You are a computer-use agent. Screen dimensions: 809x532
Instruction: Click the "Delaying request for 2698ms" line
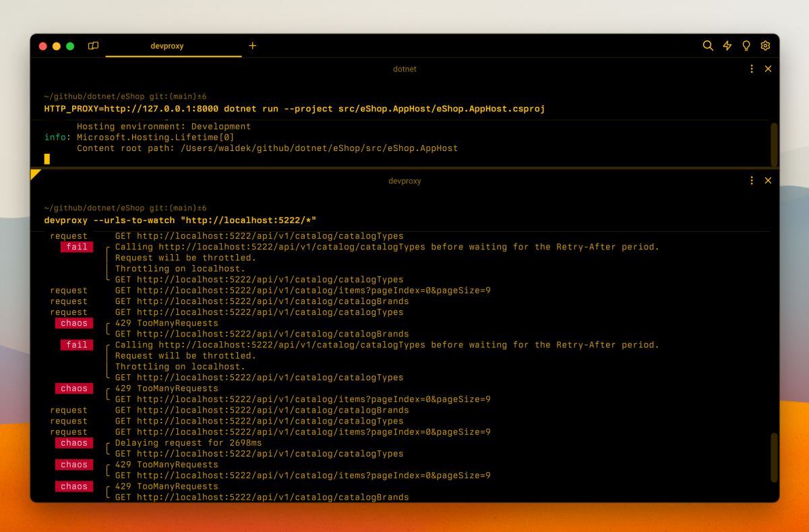(188, 443)
